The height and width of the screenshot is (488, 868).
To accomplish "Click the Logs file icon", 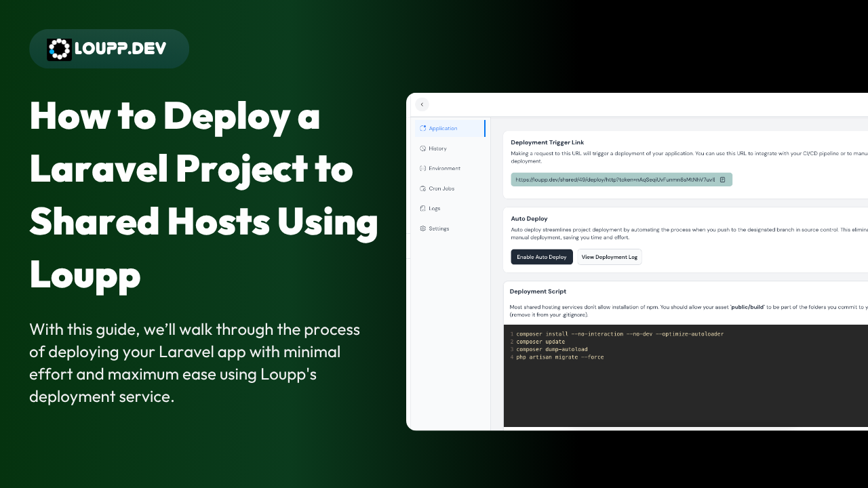I will (422, 208).
